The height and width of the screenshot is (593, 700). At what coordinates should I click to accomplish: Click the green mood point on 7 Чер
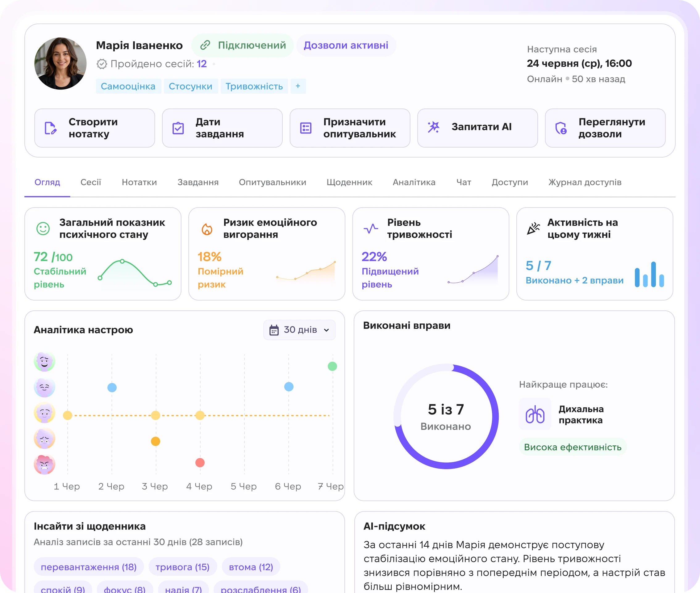[332, 366]
